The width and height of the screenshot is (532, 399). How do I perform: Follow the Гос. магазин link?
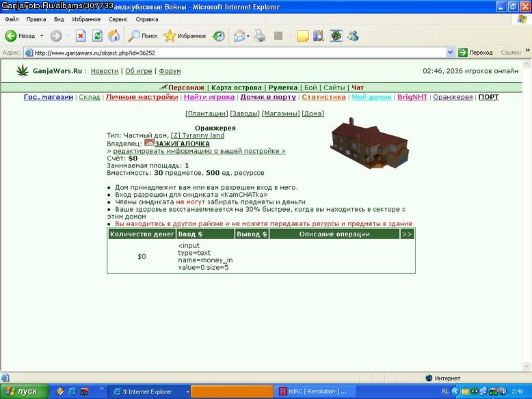pyautogui.click(x=49, y=97)
